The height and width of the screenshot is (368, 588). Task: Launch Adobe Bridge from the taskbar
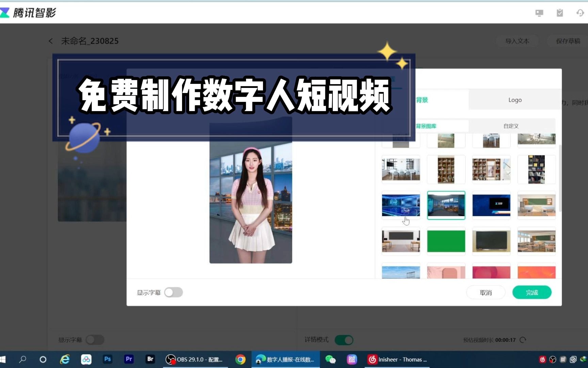click(x=150, y=359)
